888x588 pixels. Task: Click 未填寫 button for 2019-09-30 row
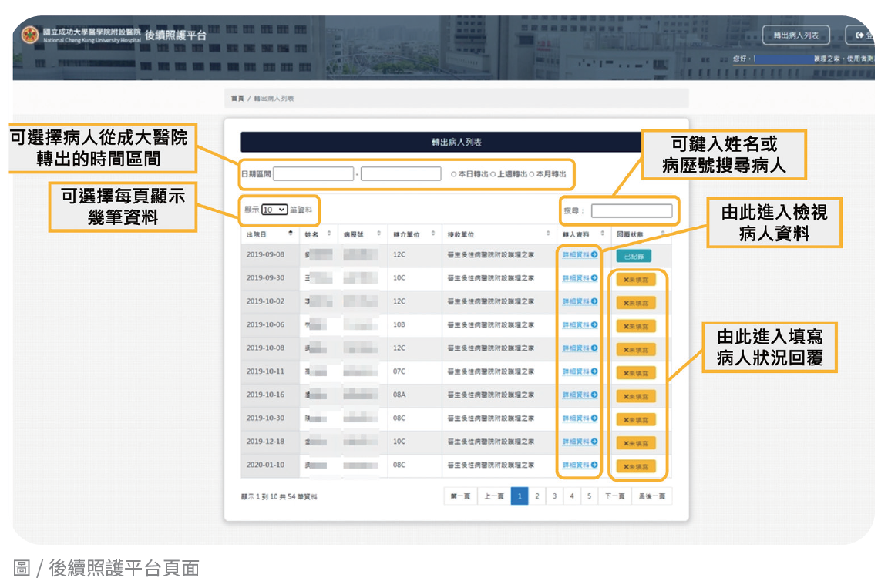tap(636, 280)
